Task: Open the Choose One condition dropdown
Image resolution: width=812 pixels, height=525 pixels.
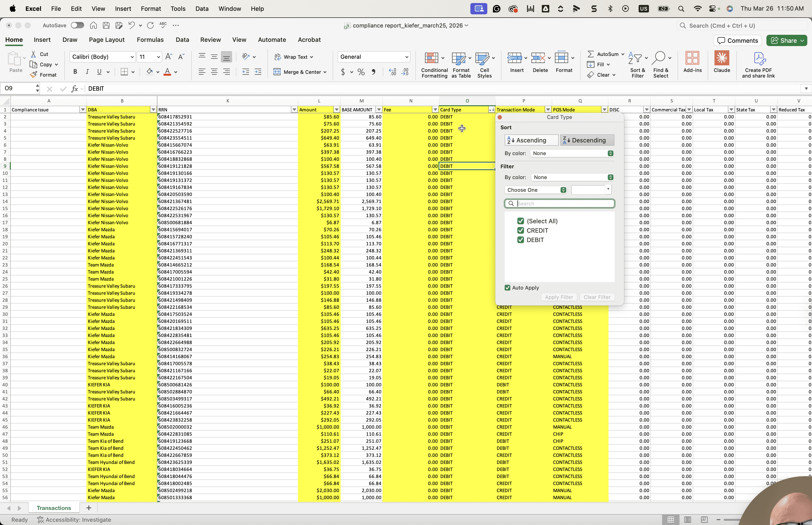Action: 535,190
